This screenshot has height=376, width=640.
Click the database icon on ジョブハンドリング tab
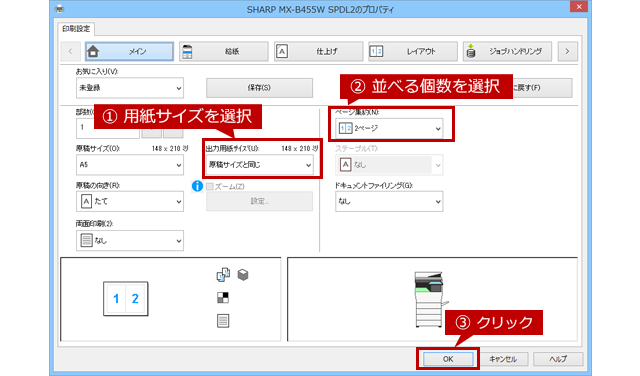point(471,51)
